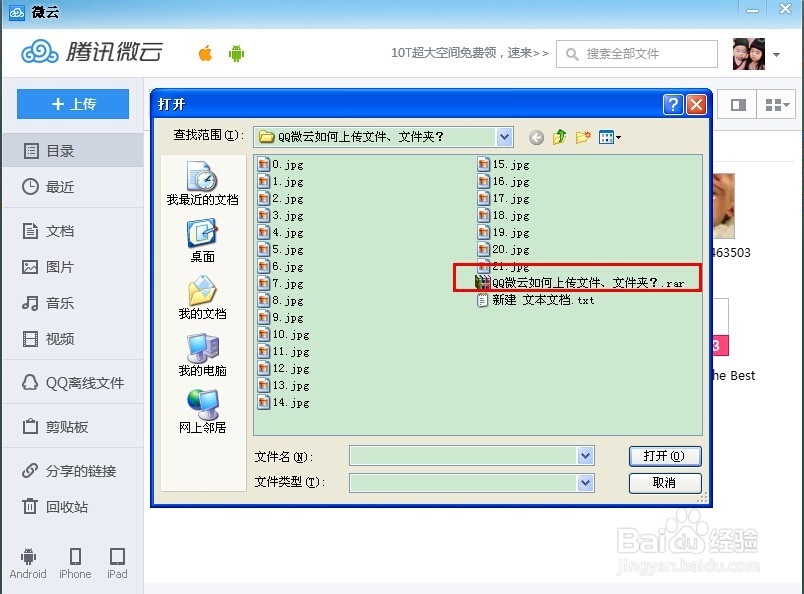Select file 15.jpg
Image resolution: width=804 pixels, height=594 pixels.
504,165
